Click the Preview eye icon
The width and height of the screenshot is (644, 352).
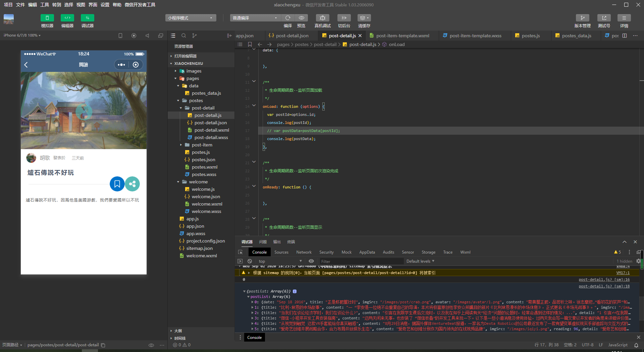pos(302,18)
